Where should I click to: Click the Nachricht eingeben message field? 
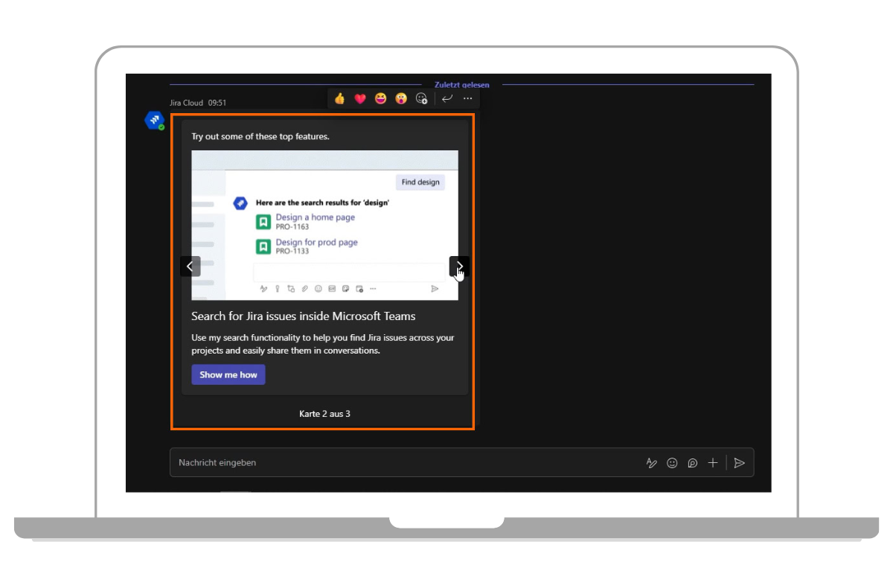pyautogui.click(x=402, y=462)
